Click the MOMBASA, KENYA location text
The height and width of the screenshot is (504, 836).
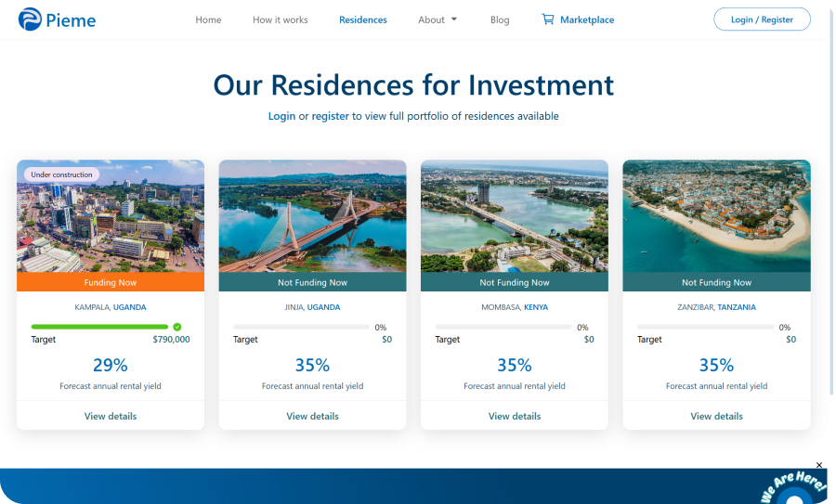515,307
